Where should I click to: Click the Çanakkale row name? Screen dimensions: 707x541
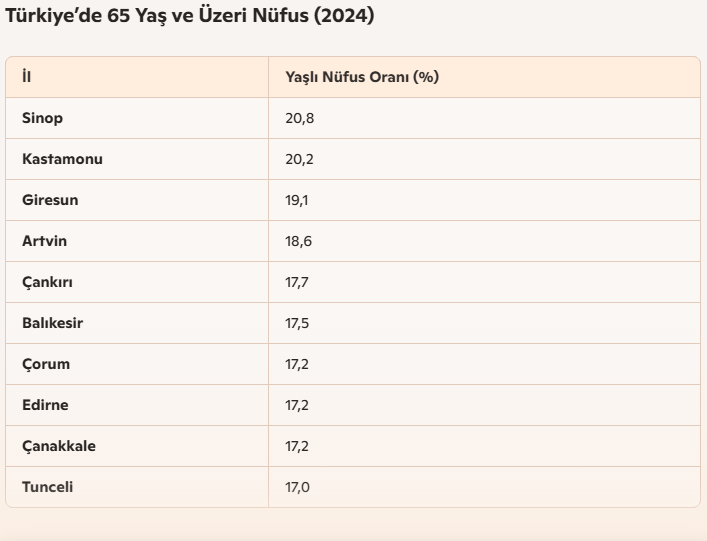[59, 446]
